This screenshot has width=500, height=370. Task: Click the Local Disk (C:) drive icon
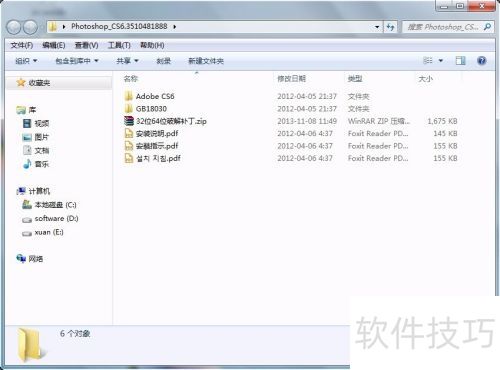(x=27, y=204)
